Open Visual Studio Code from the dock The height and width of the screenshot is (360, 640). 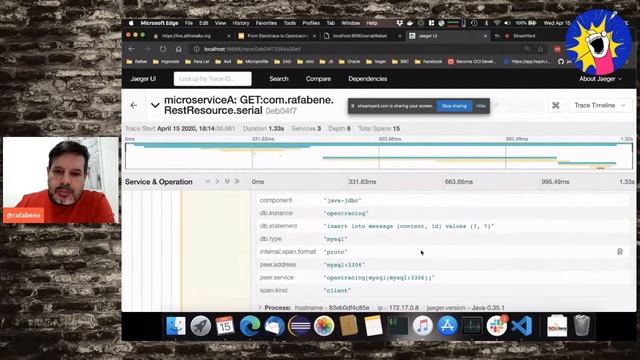[521, 326]
